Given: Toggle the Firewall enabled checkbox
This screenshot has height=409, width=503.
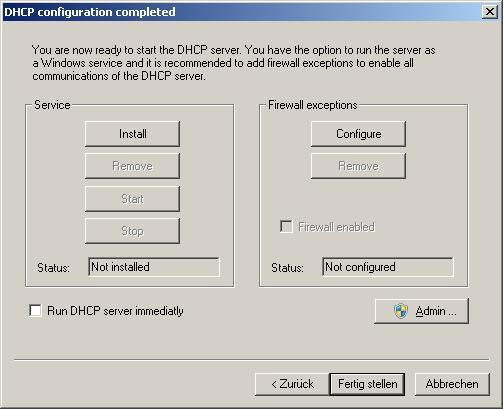Looking at the screenshot, I should tap(286, 227).
